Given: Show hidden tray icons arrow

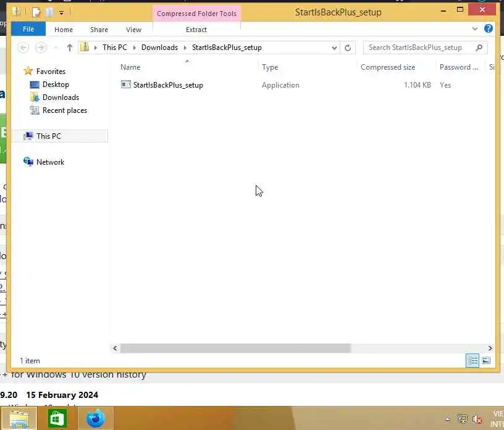Looking at the screenshot, I should (x=447, y=419).
